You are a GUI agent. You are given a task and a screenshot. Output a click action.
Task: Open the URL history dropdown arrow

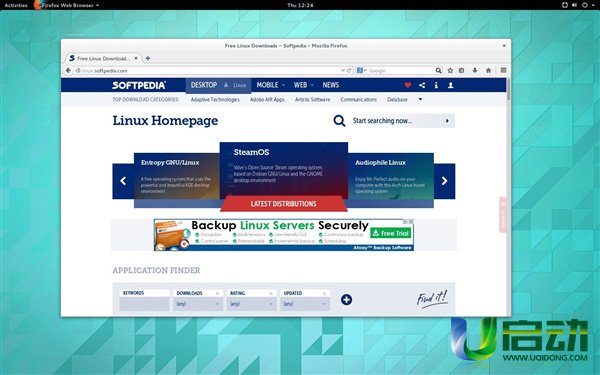[342, 70]
